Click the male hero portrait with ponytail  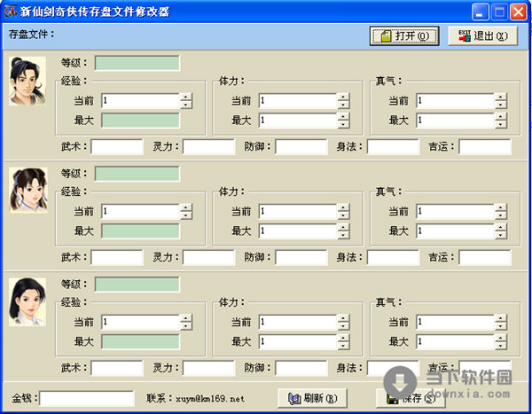27,81
